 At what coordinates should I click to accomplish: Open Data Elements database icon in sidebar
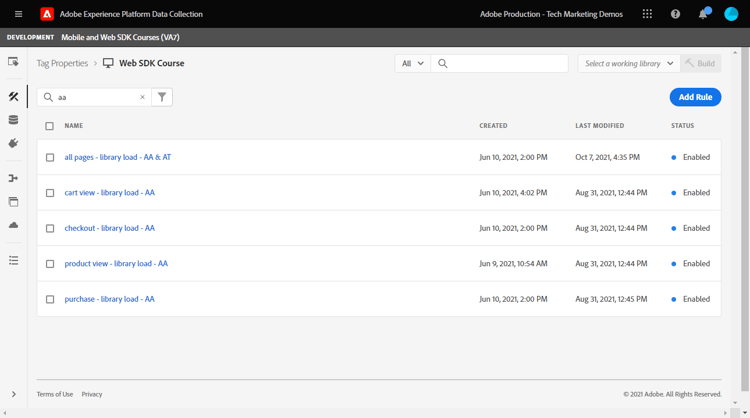14,120
